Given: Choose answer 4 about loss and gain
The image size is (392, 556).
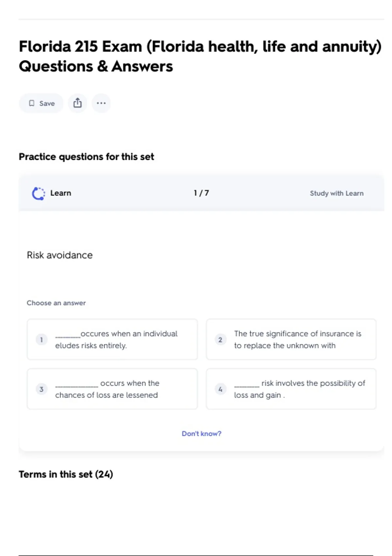Looking at the screenshot, I should [291, 389].
